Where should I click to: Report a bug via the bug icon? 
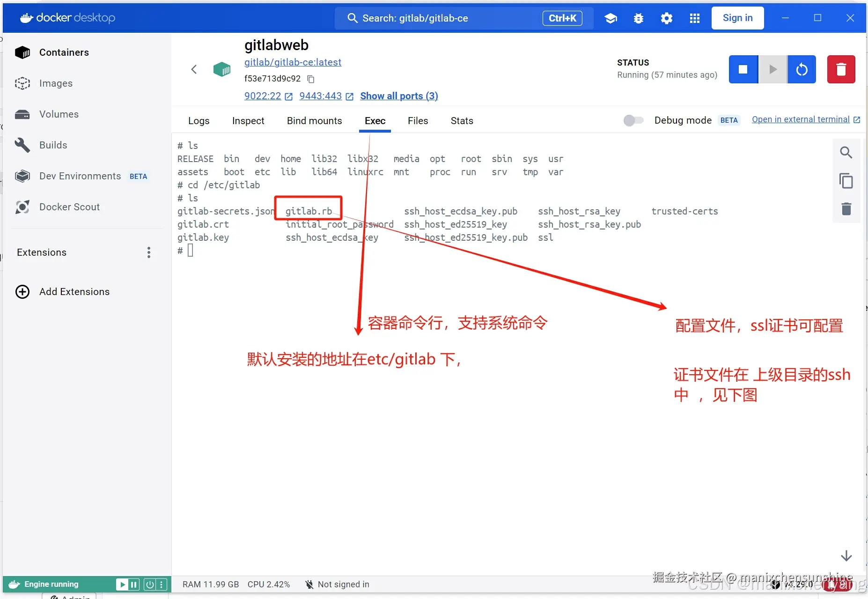point(639,18)
